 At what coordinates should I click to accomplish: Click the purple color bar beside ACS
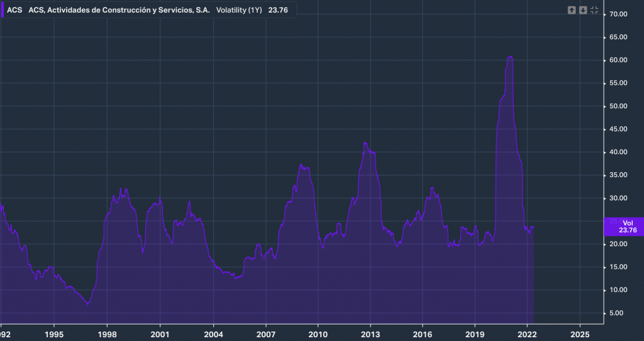point(2,10)
